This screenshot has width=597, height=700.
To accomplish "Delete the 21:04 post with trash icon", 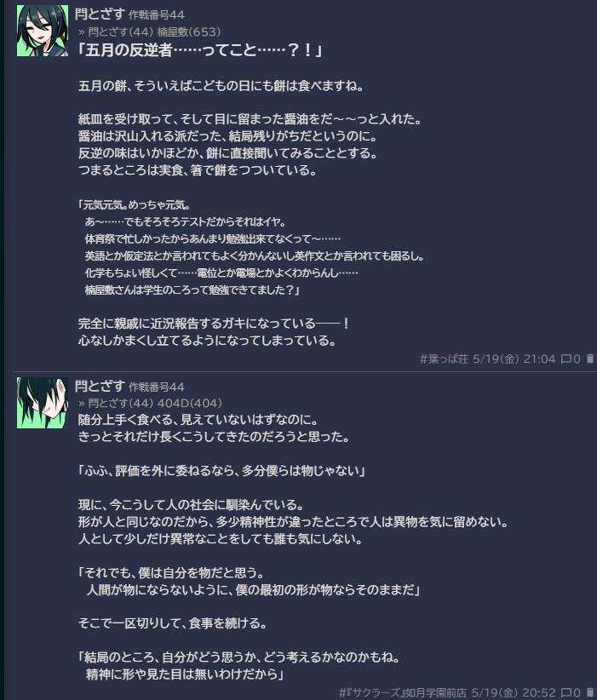I will pos(590,359).
